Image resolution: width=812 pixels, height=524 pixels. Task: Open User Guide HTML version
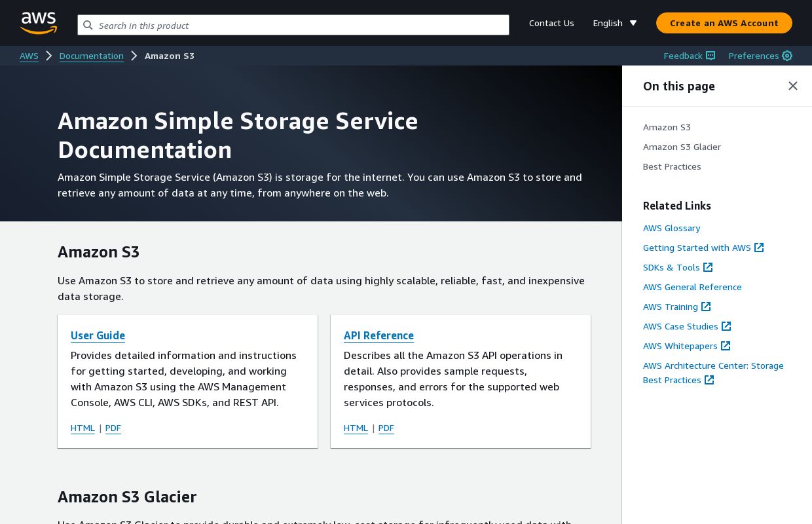[83, 428]
